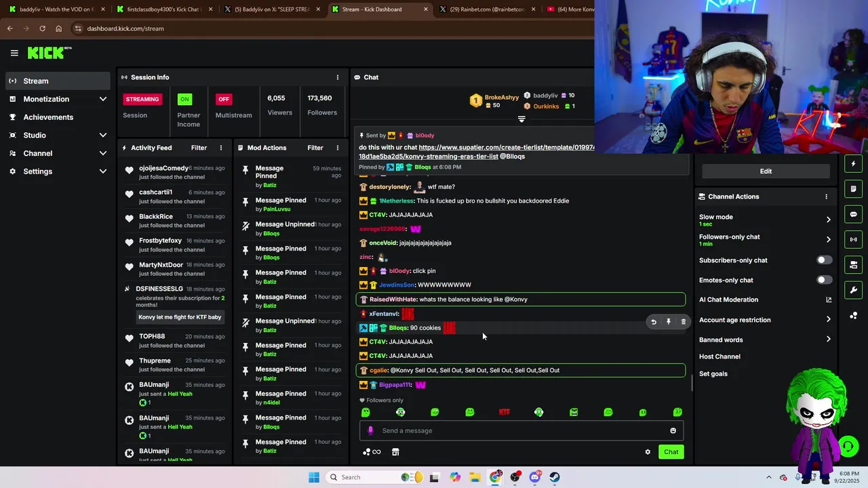Viewport: 868px width, 488px height.
Task: Click reply arrow on Blloqs message
Action: [x=654, y=322]
